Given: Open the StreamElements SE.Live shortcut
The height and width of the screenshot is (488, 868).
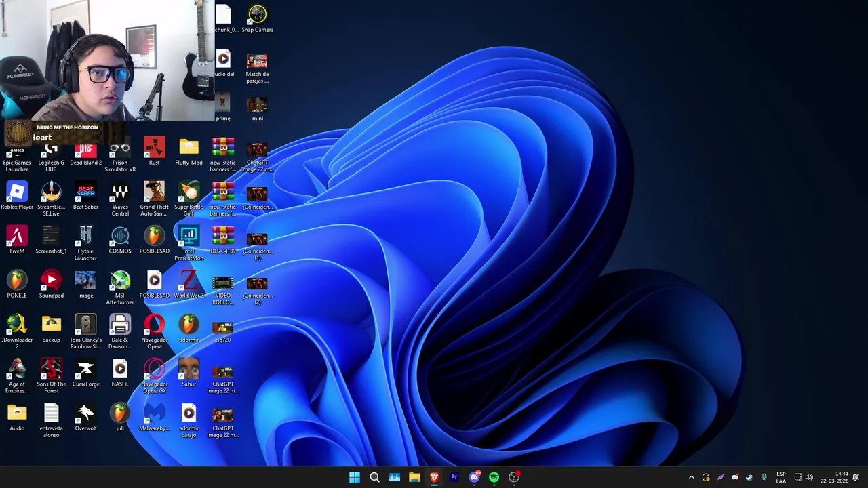Looking at the screenshot, I should [51, 199].
